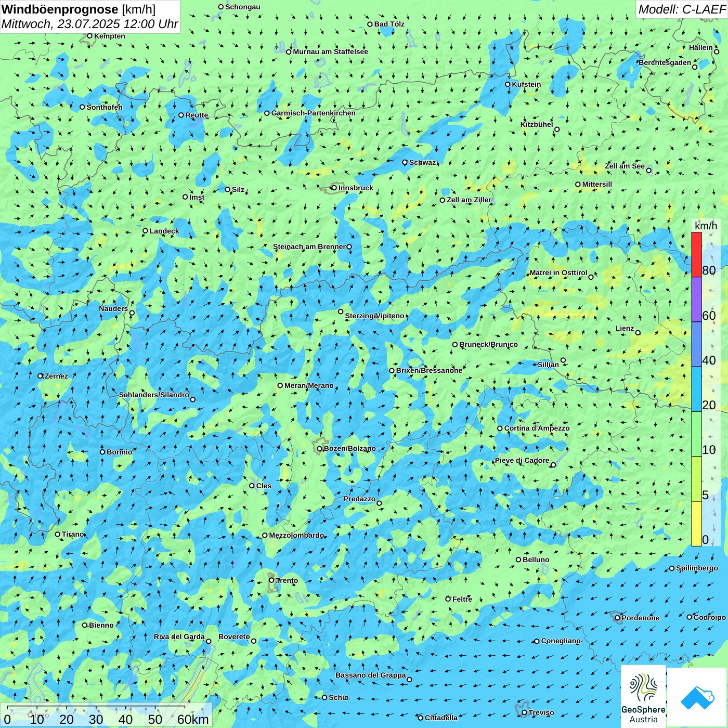Click the light blue 20-40 legend color
Screen dimensions: 728x728
point(696,389)
